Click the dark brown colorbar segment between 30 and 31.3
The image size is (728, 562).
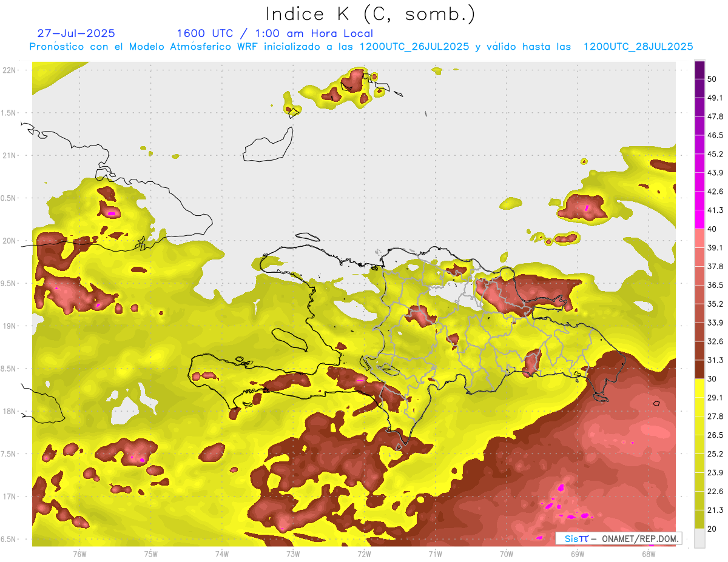(x=699, y=369)
